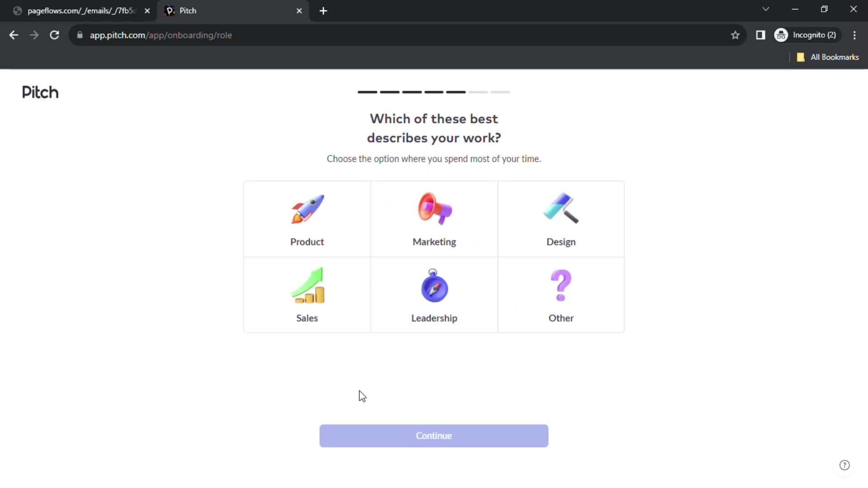Navigate to step 6 progress indicator

click(477, 91)
